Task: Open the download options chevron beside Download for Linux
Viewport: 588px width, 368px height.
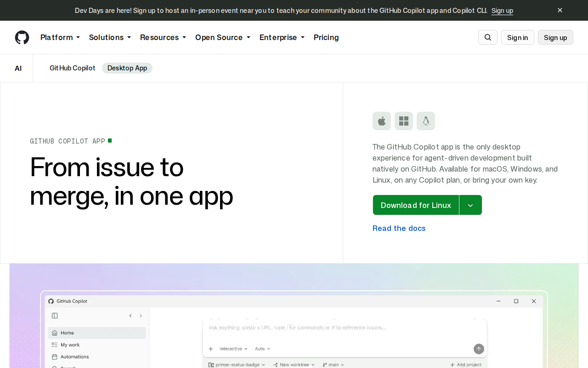Action: [470, 205]
